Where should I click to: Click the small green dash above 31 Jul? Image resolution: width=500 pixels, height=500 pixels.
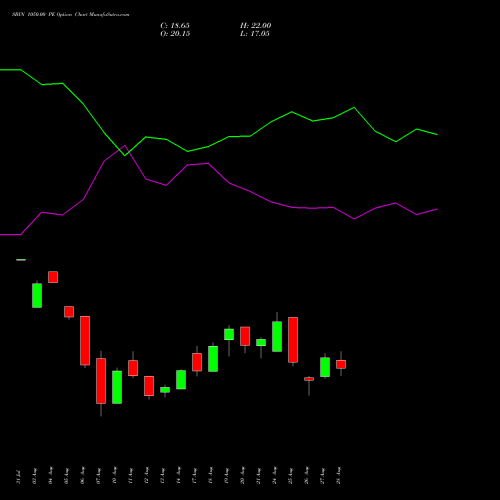[x=21, y=260]
